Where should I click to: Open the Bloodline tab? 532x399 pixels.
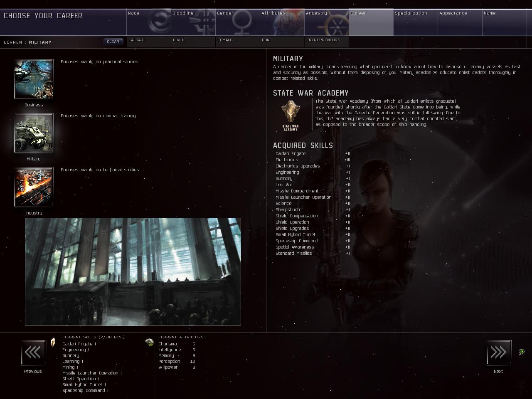[193, 22]
